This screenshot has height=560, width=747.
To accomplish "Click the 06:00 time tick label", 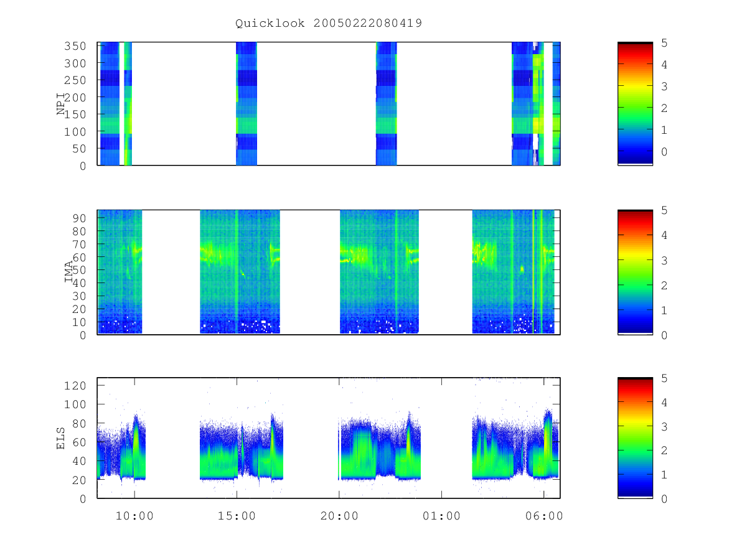I will [544, 516].
